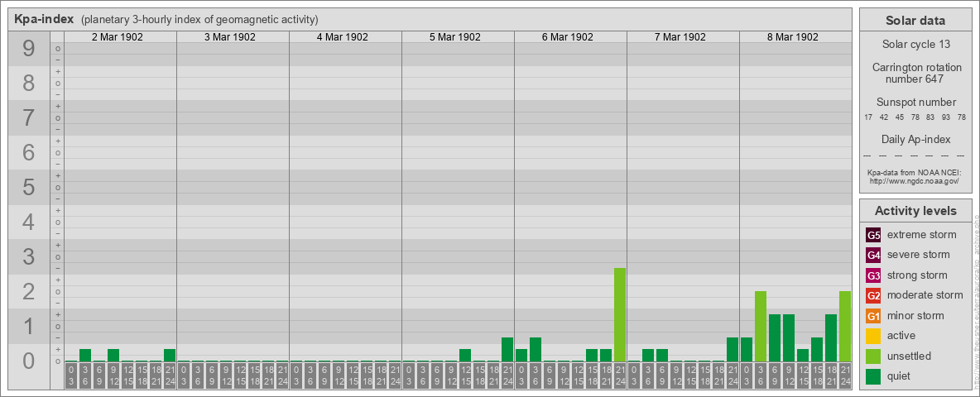Click the G1 minor storm color swatch
The image size is (980, 397).
(x=873, y=316)
